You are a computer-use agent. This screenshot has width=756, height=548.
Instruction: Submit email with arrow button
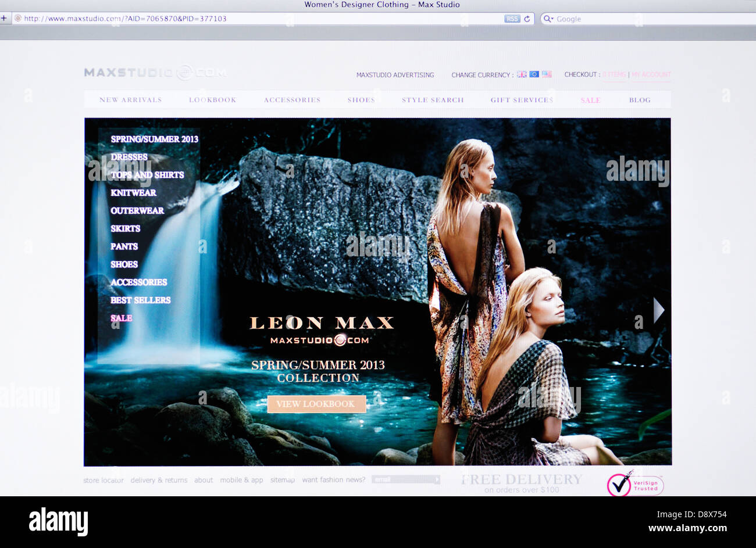tap(437, 480)
